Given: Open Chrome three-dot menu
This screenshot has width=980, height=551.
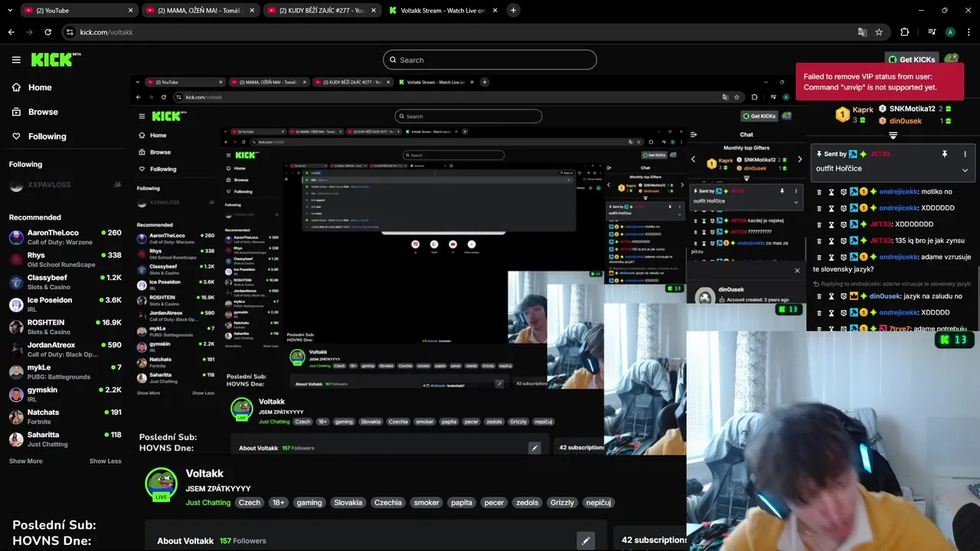Looking at the screenshot, I should (x=969, y=32).
